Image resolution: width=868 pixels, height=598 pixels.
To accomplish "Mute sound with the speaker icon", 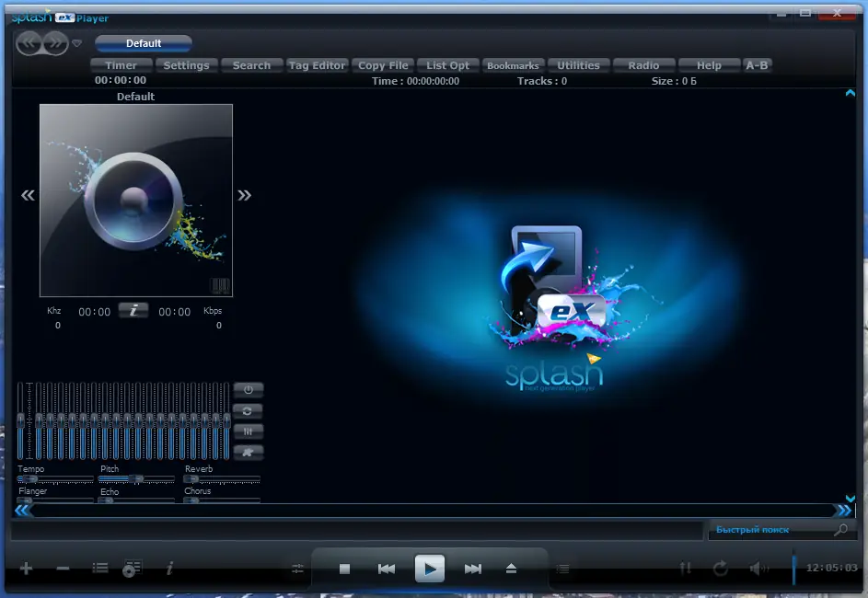I will pos(759,569).
